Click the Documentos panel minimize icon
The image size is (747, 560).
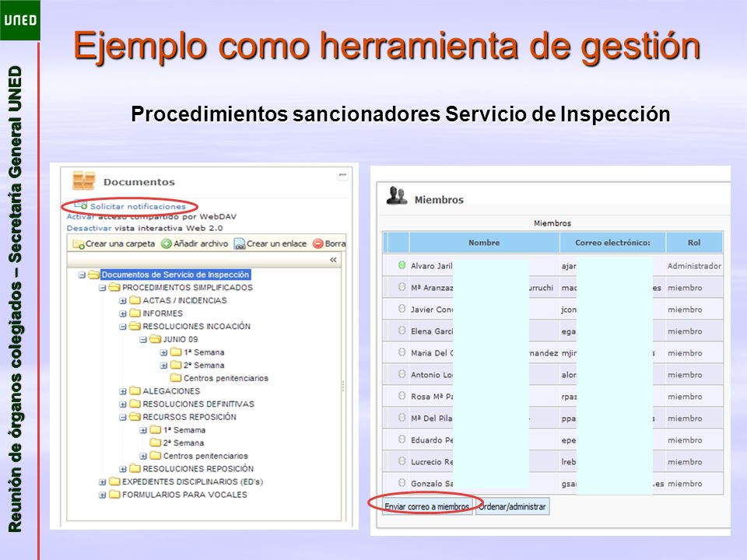pos(342,175)
